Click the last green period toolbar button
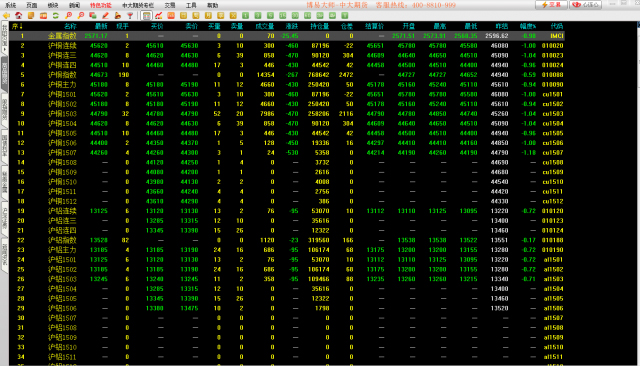 pyautogui.click(x=345, y=16)
